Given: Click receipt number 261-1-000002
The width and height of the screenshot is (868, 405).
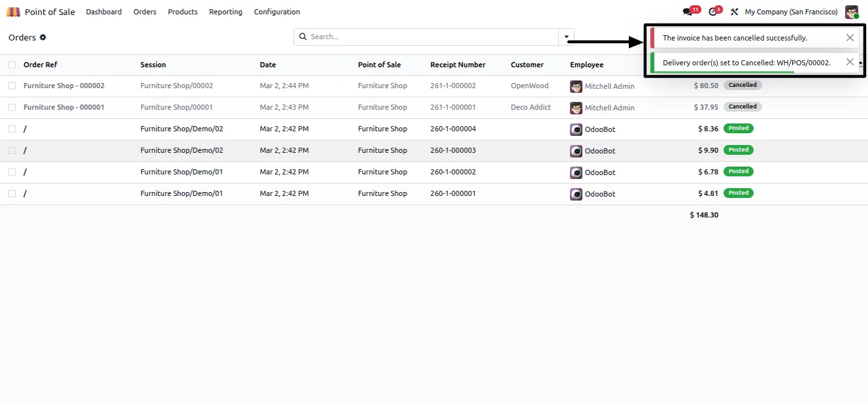Looking at the screenshot, I should pyautogui.click(x=453, y=86).
